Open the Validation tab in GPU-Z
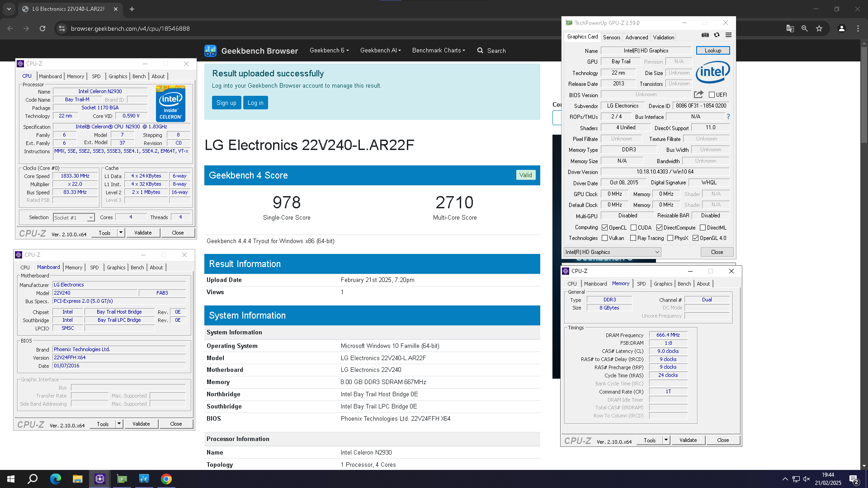The width and height of the screenshot is (868, 488). point(663,38)
